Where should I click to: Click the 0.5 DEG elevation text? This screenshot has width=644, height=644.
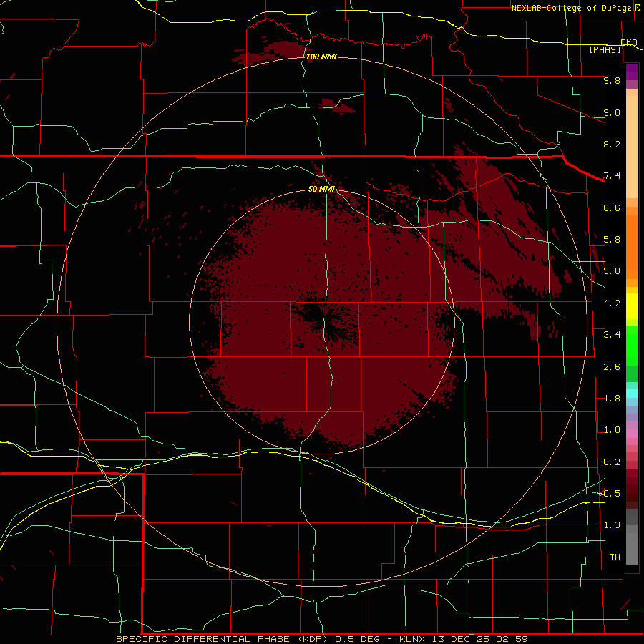(x=358, y=639)
